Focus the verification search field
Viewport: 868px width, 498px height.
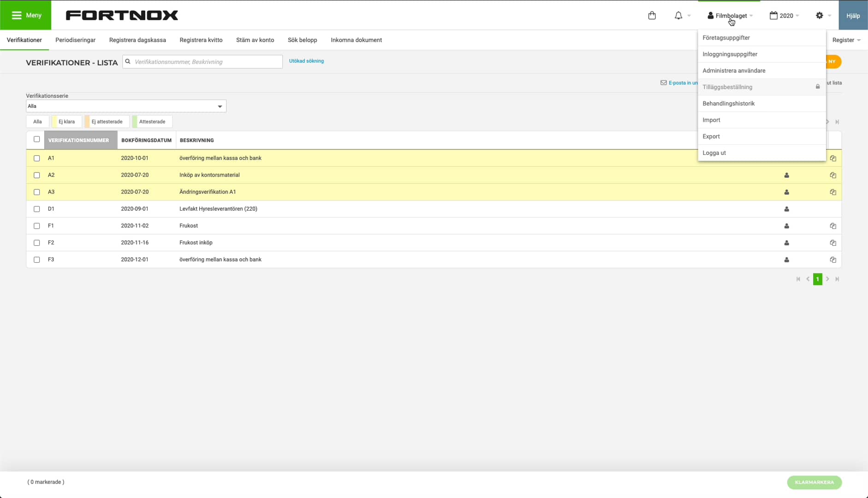pos(203,62)
